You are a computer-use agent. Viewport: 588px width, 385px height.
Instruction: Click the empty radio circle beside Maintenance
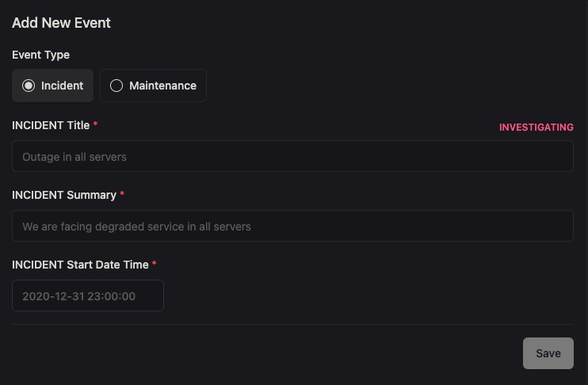coord(116,86)
